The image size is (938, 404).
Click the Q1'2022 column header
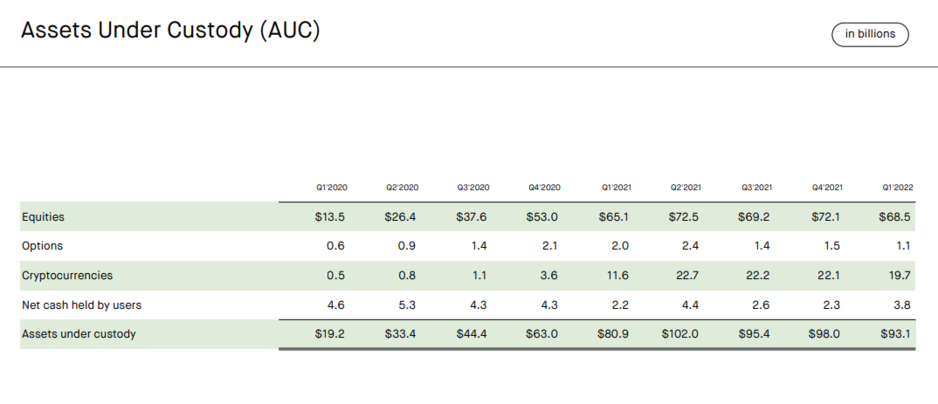896,187
